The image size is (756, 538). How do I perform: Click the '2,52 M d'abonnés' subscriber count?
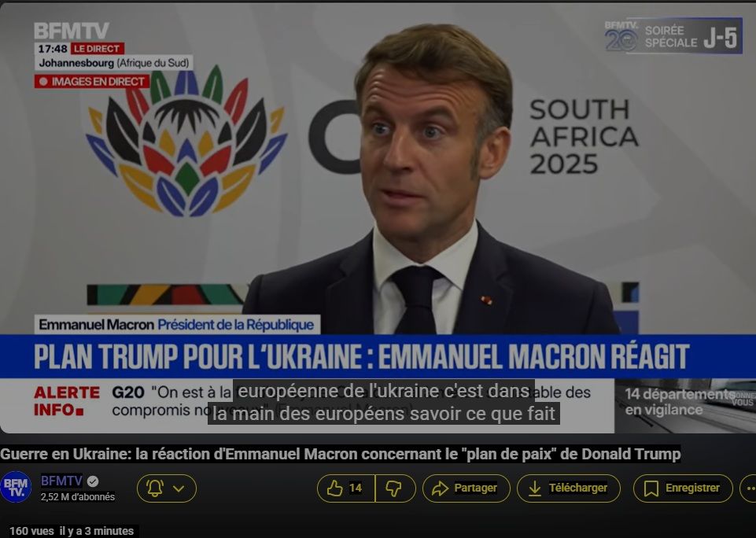pyautogui.click(x=78, y=496)
